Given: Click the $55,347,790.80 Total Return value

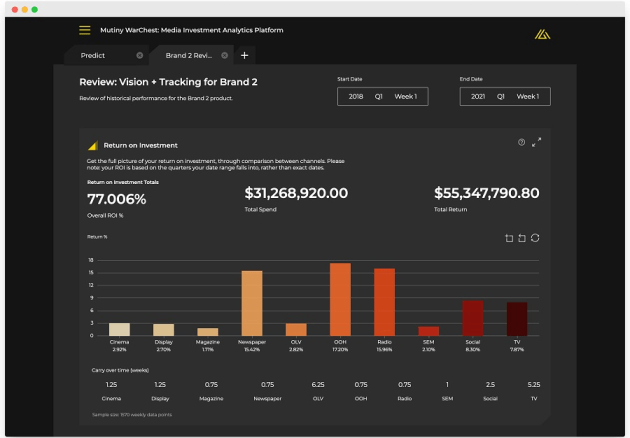Looking at the screenshot, I should [x=487, y=193].
